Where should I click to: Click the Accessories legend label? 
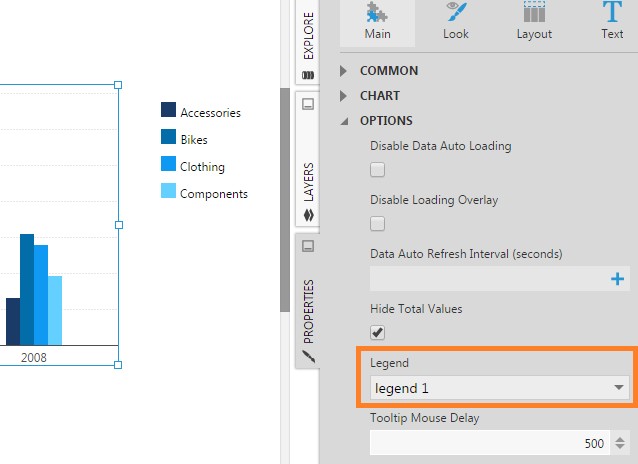coord(210,113)
